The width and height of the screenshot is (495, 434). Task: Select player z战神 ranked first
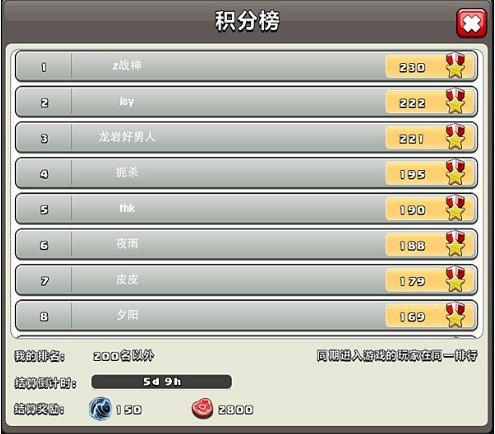pyautogui.click(x=246, y=66)
